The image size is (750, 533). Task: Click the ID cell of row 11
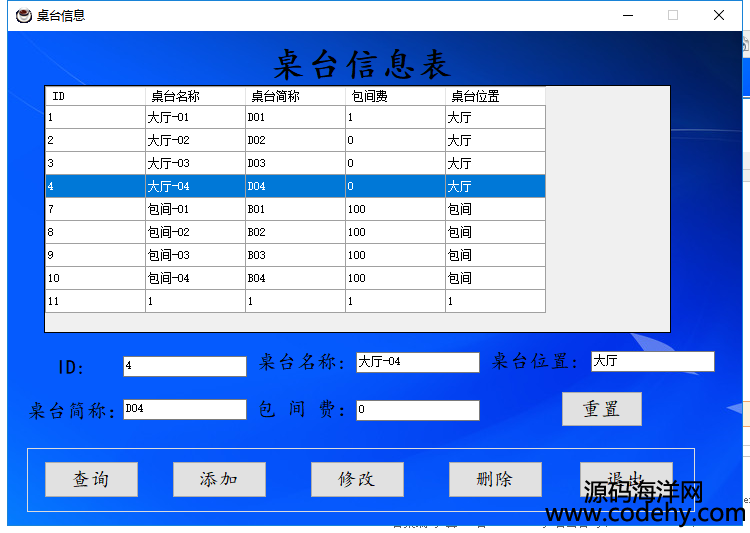(x=96, y=301)
